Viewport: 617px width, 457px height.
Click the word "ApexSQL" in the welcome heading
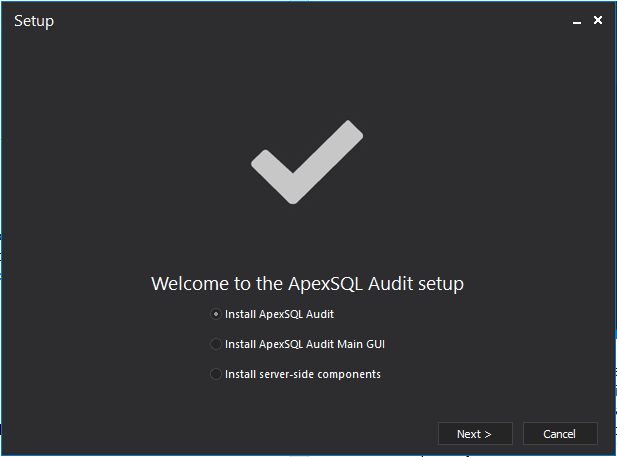point(325,284)
